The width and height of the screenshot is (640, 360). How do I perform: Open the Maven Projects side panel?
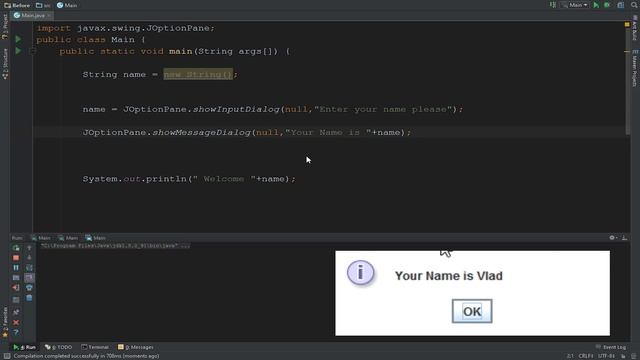[x=635, y=68]
